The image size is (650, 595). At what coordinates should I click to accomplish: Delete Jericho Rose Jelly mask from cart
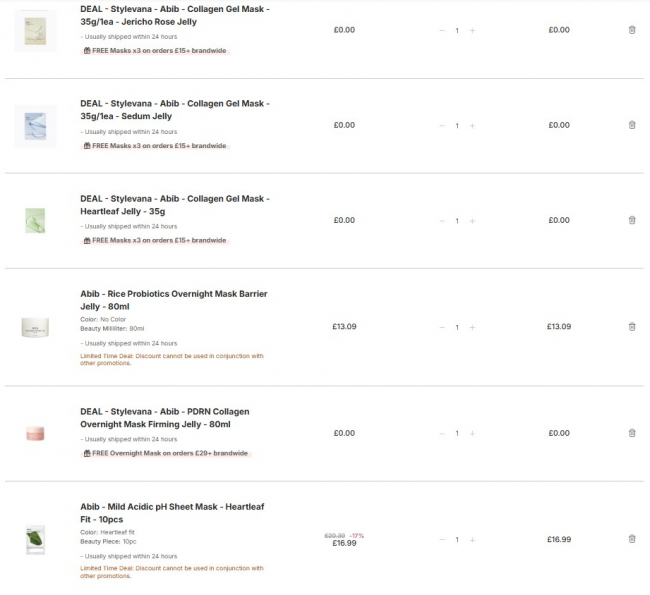coord(631,30)
